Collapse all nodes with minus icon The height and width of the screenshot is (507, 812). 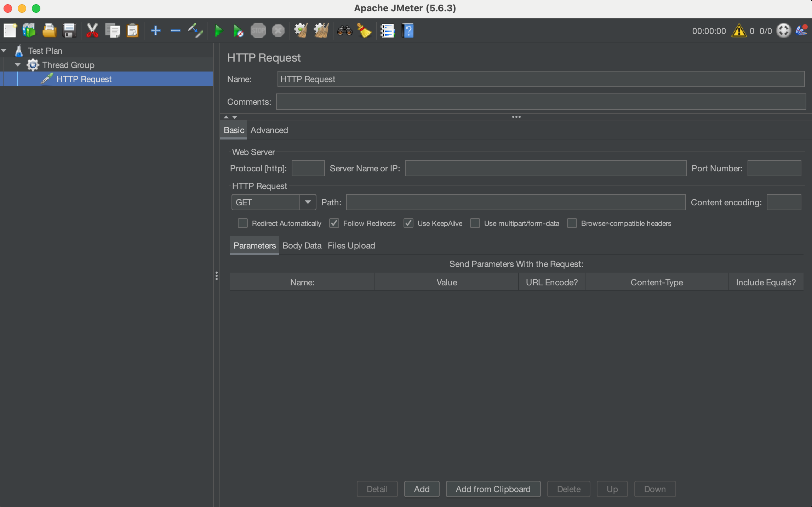(176, 31)
